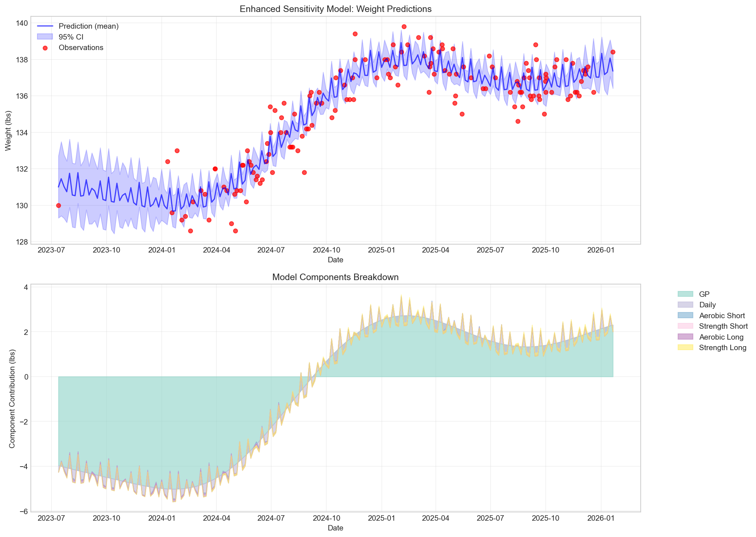Screen dimensions: 756x537
Task: Click the highest red observation near 2025-02
Action: pyautogui.click(x=404, y=26)
